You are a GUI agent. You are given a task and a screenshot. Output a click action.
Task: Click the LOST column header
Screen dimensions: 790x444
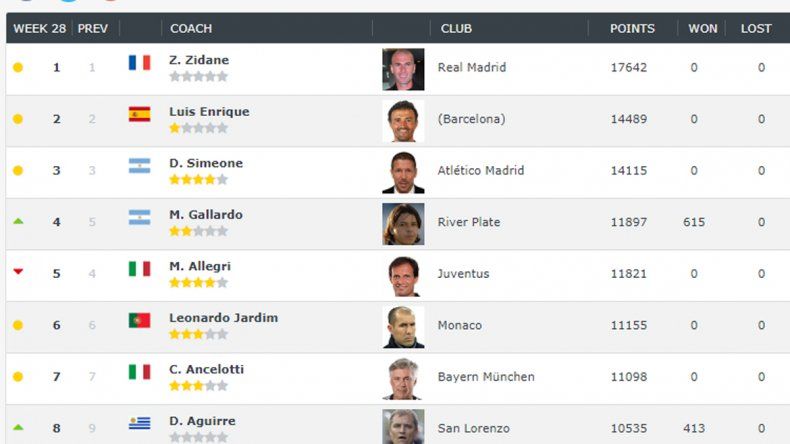(756, 28)
